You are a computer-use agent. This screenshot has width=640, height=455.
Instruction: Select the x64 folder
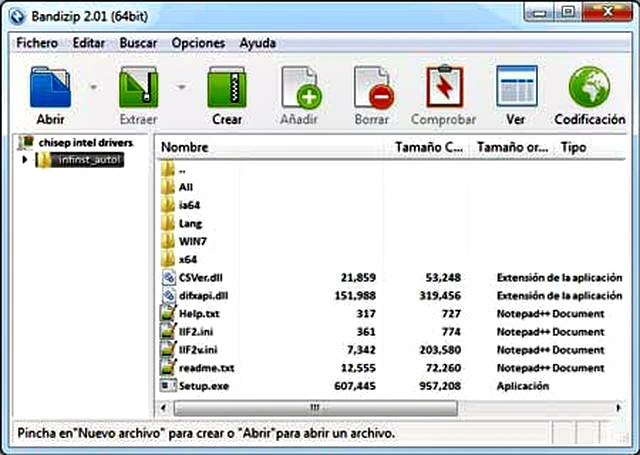tap(179, 259)
